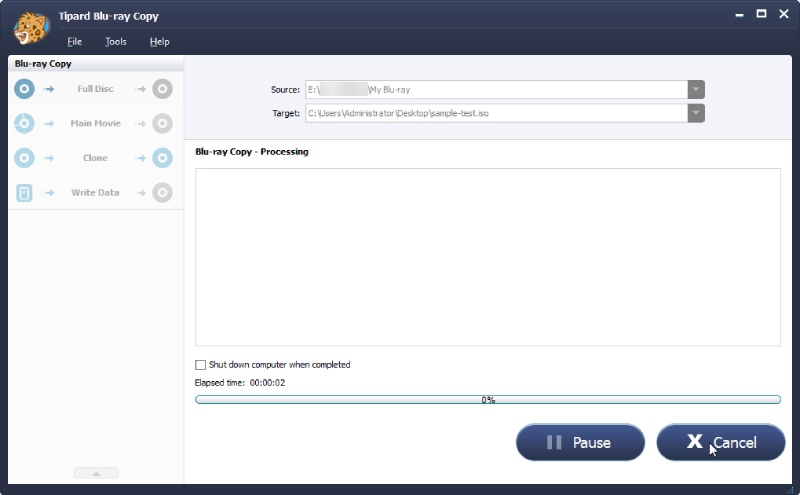Viewport: 800px width, 495px height.
Task: Click the Write Data file icon
Action: 24,193
